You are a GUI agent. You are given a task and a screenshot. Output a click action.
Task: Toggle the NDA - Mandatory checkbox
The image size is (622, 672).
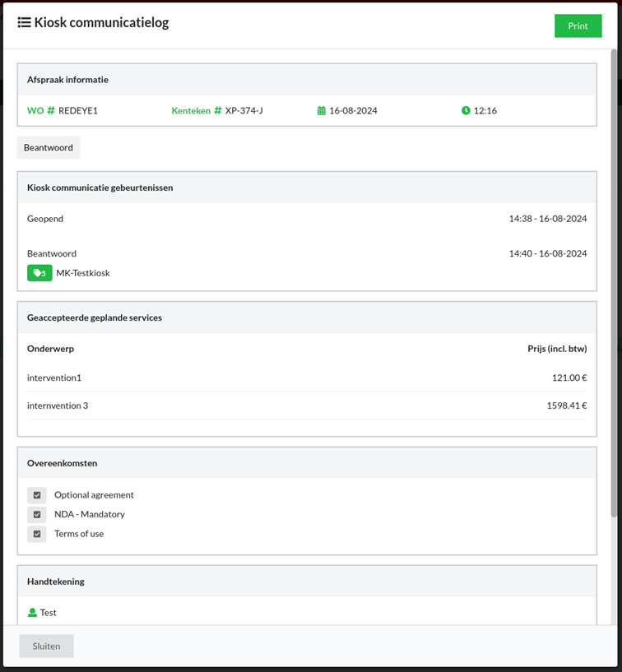pyautogui.click(x=37, y=515)
